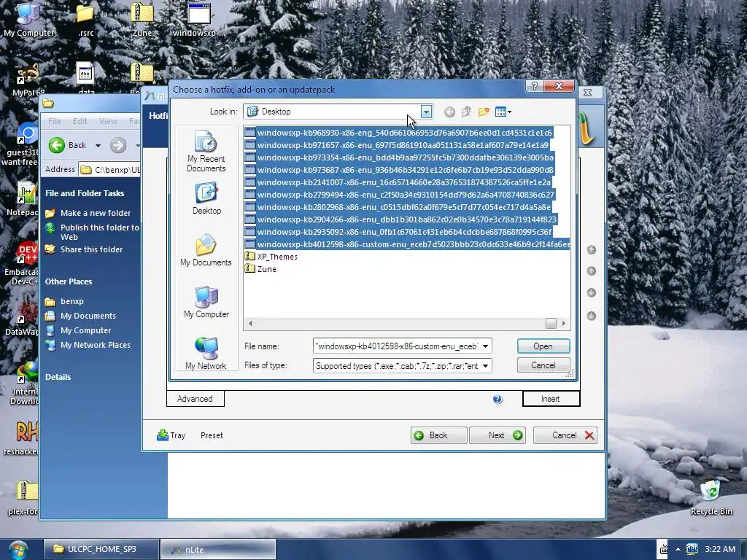Select the windowsxp-kb2799494 file
This screenshot has height=560, width=747.
pos(400,195)
